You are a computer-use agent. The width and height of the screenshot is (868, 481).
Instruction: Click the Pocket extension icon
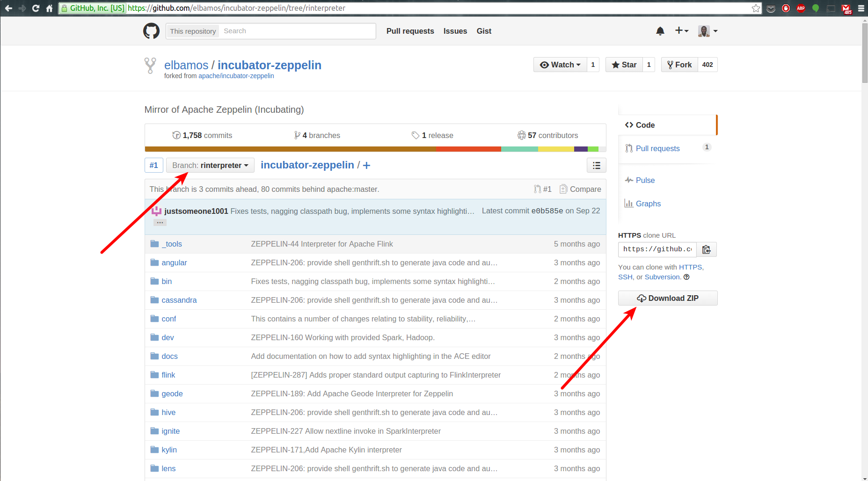coord(771,8)
